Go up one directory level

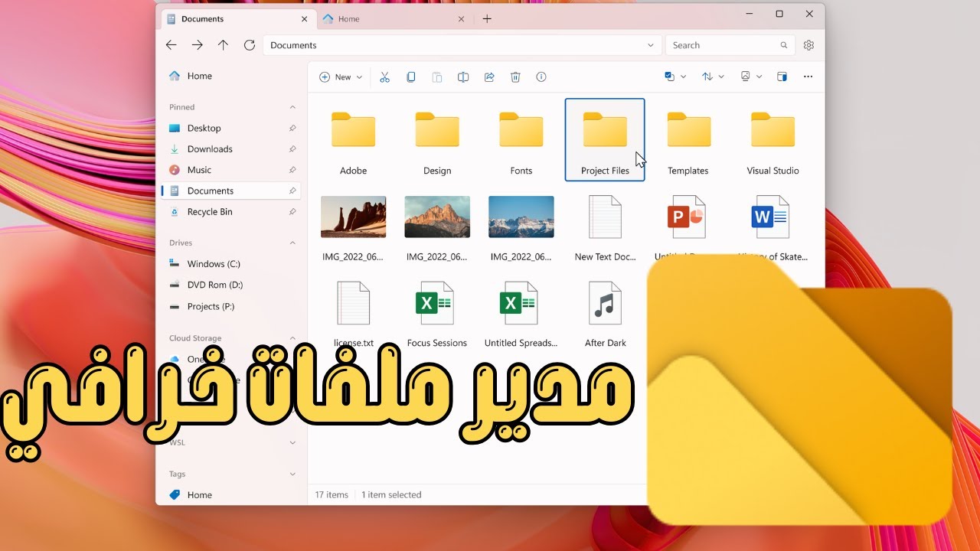pos(223,45)
